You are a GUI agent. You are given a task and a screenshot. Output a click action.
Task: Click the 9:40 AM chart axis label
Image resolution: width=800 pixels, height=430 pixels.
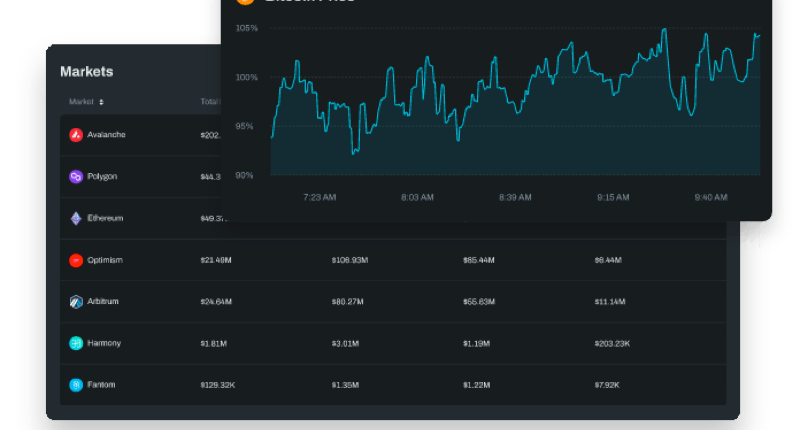click(x=711, y=197)
